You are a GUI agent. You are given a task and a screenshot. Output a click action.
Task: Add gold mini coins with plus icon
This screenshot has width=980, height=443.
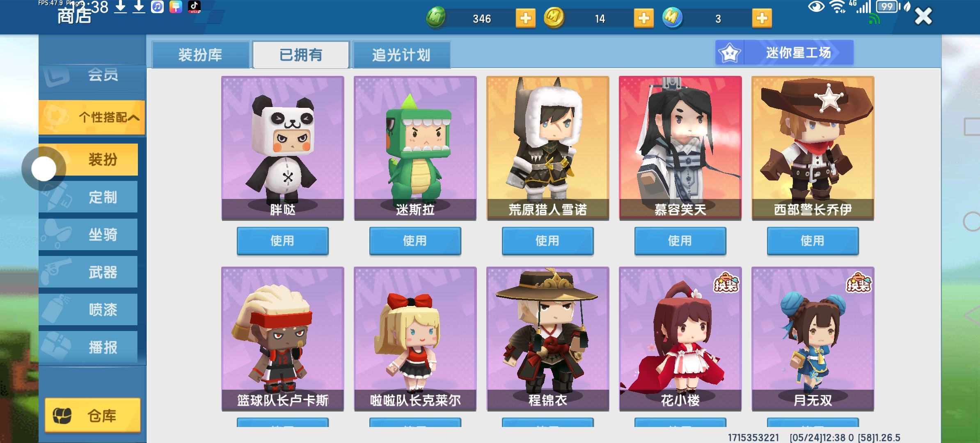[643, 18]
